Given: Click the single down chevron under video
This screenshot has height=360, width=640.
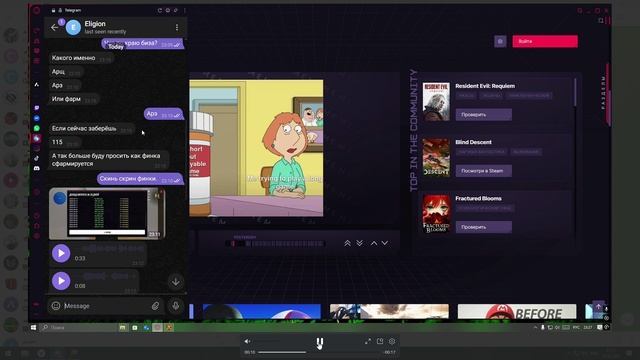Looking at the screenshot, I should 384,243.
